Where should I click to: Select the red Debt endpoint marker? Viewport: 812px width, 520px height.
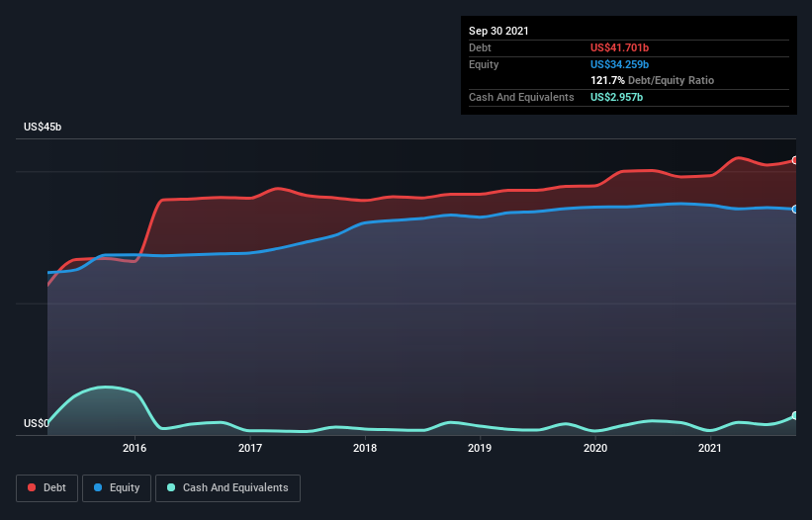pyautogui.click(x=795, y=160)
